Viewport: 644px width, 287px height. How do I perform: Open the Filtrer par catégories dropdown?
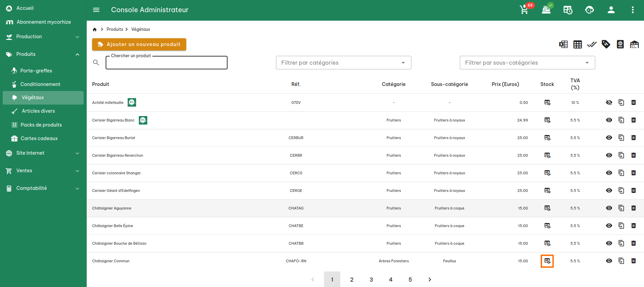(x=343, y=63)
